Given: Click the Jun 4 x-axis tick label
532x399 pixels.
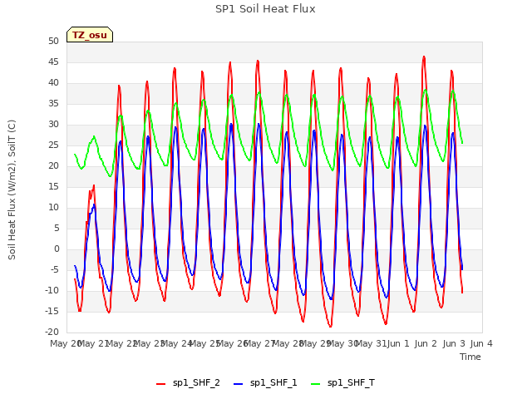Looking at the screenshot, I should (481, 343).
